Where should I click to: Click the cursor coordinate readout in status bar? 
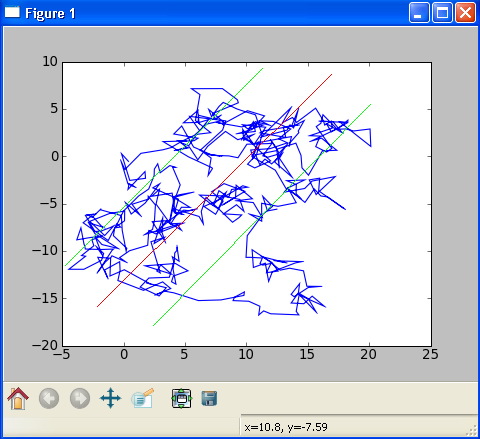(286, 427)
